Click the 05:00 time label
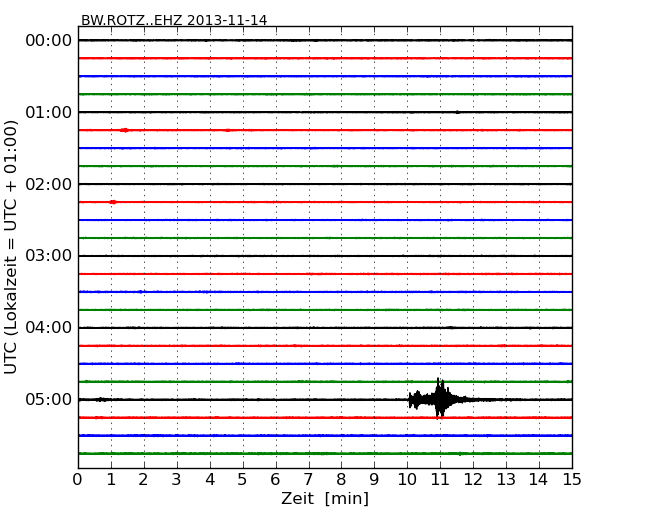 coord(49,399)
